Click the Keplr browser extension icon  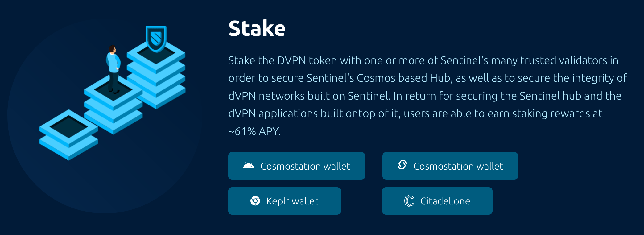click(255, 201)
